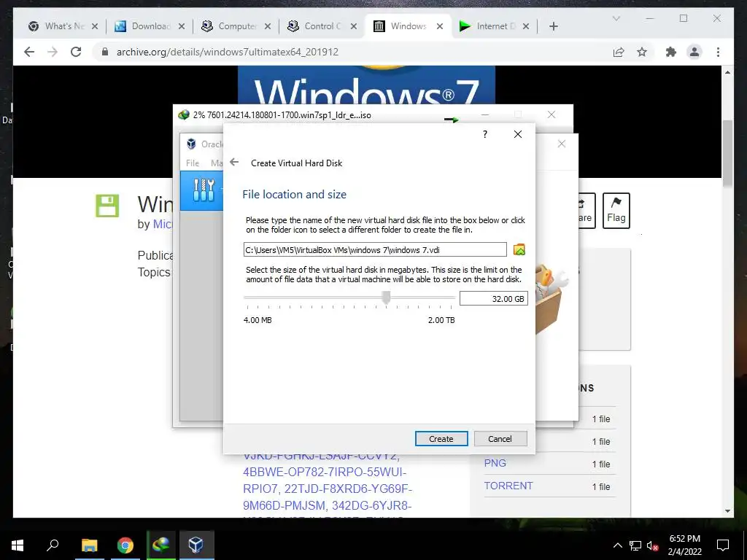Open taskbar search magnifier
Image resolution: width=747 pixels, height=560 pixels.
[x=53, y=545]
